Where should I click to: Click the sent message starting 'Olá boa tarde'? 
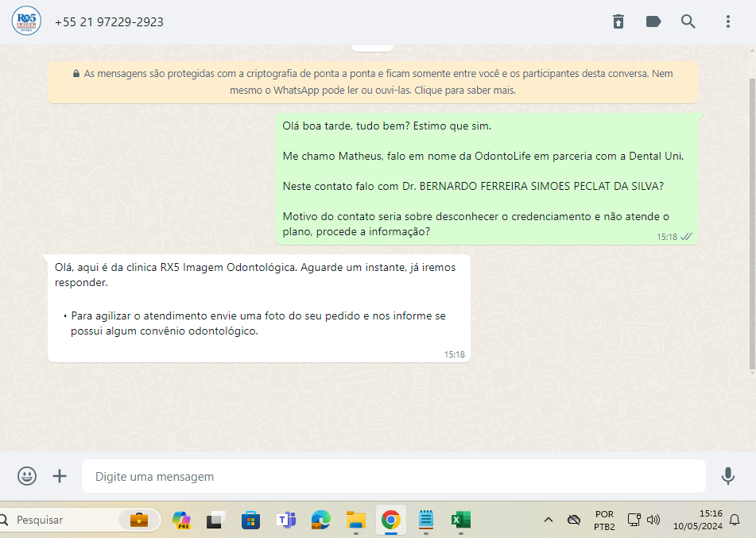pos(487,179)
